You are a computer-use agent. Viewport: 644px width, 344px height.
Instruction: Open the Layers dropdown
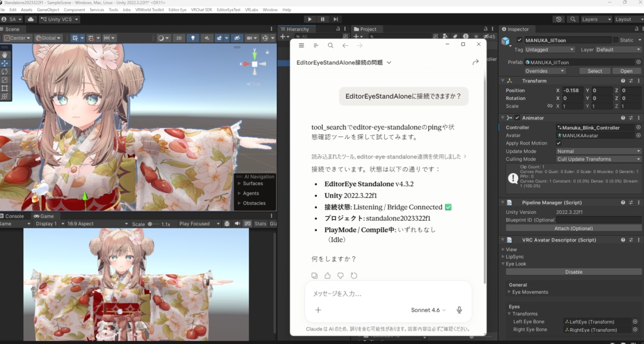click(596, 19)
